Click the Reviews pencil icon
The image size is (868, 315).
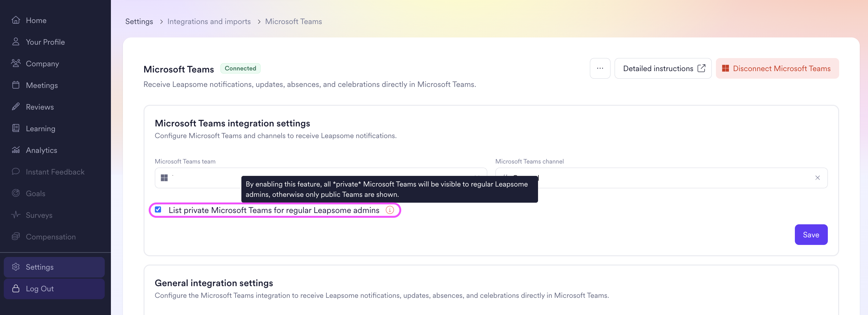16,107
